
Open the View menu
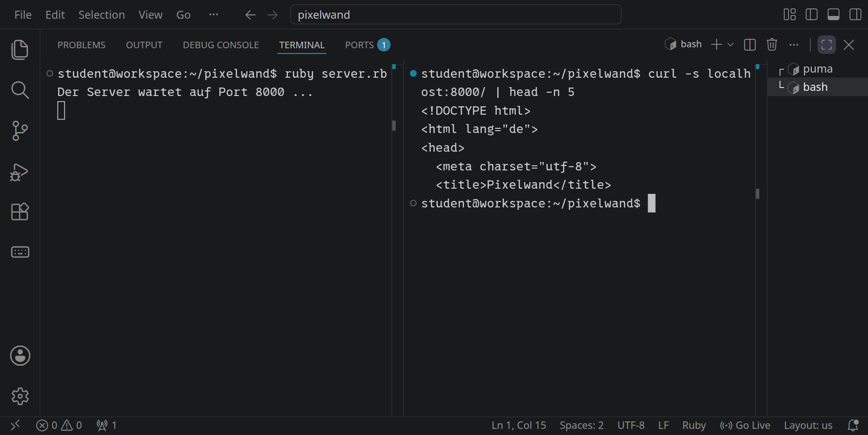pos(150,15)
